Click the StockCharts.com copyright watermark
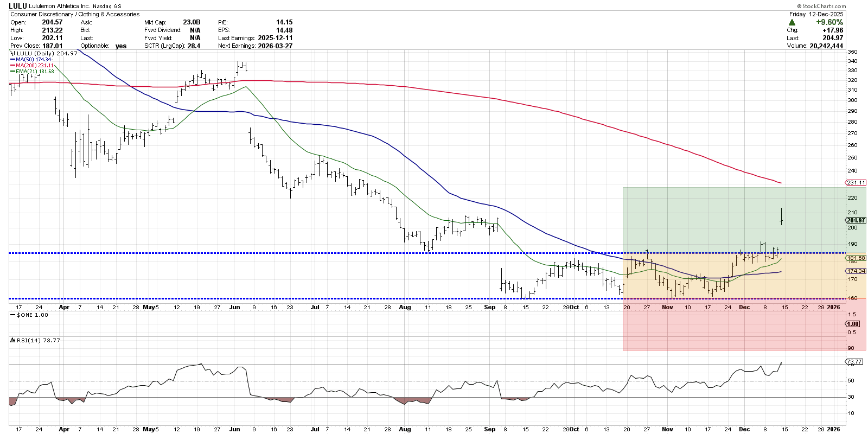The width and height of the screenshot is (868, 434). [823, 7]
